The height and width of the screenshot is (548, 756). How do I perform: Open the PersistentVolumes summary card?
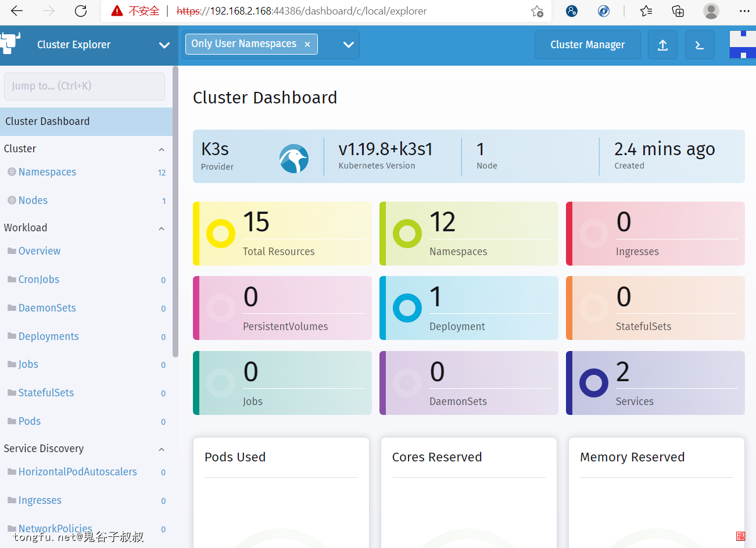(x=282, y=308)
